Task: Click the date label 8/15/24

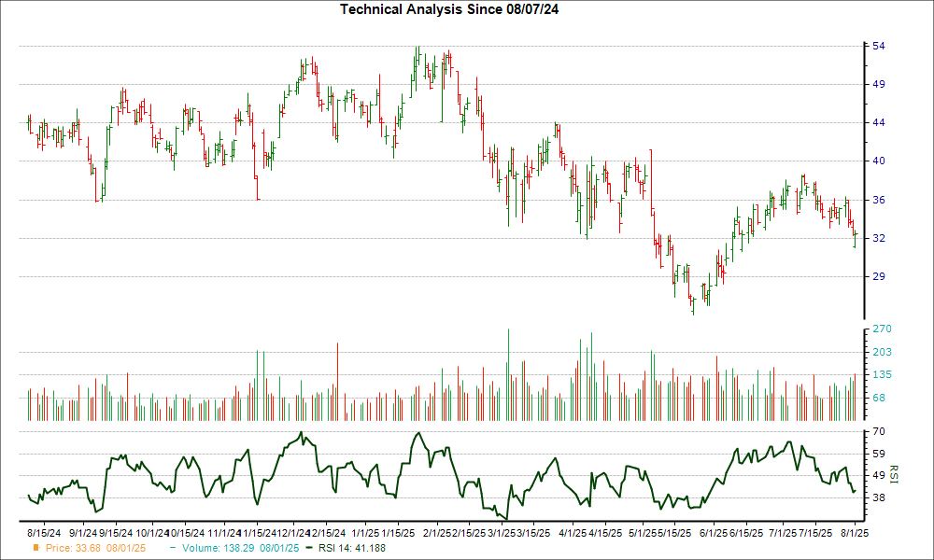Action: 44,533
